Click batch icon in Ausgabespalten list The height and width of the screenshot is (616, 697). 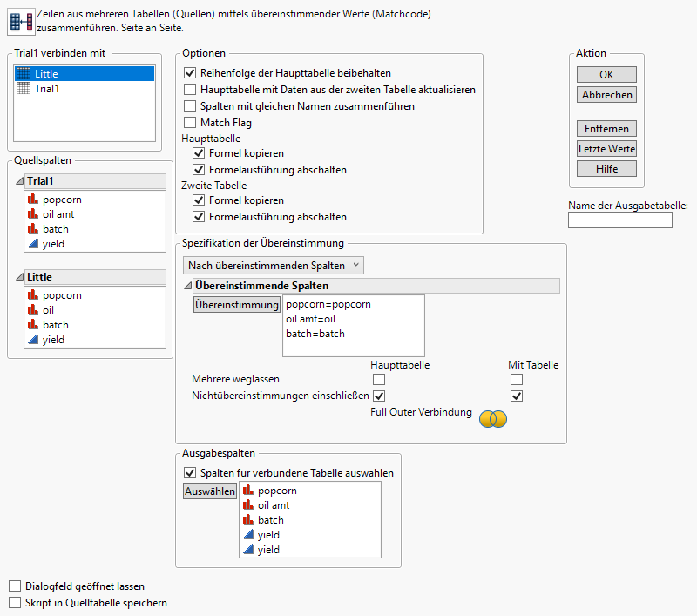click(x=248, y=519)
